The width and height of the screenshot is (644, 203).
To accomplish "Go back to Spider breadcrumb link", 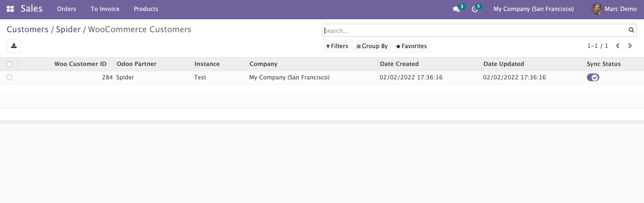I will [x=68, y=30].
